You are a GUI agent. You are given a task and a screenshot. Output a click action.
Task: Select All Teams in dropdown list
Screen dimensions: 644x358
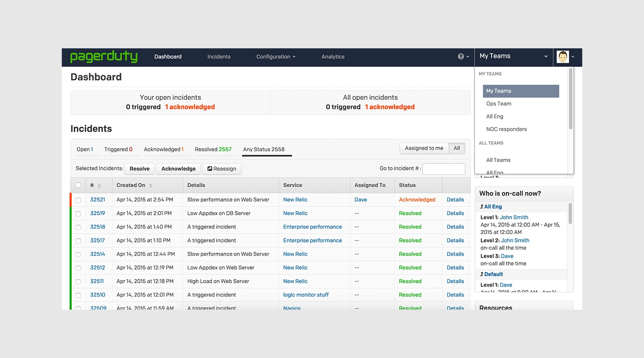tap(498, 160)
